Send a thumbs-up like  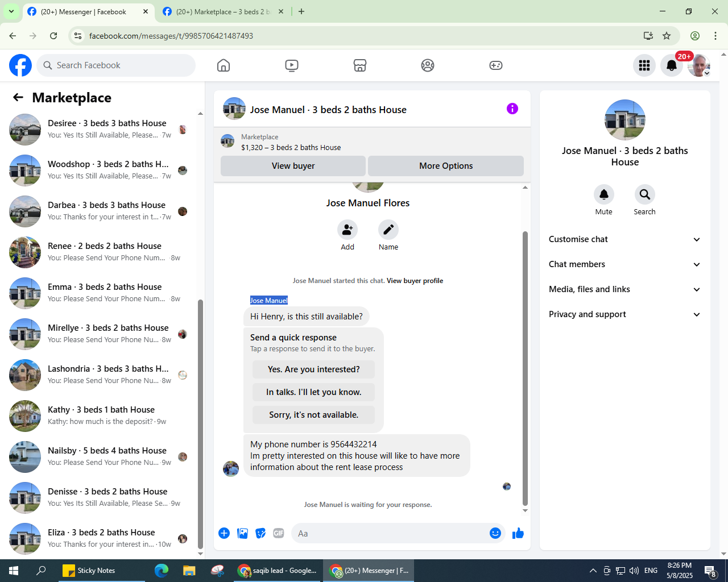tap(518, 533)
